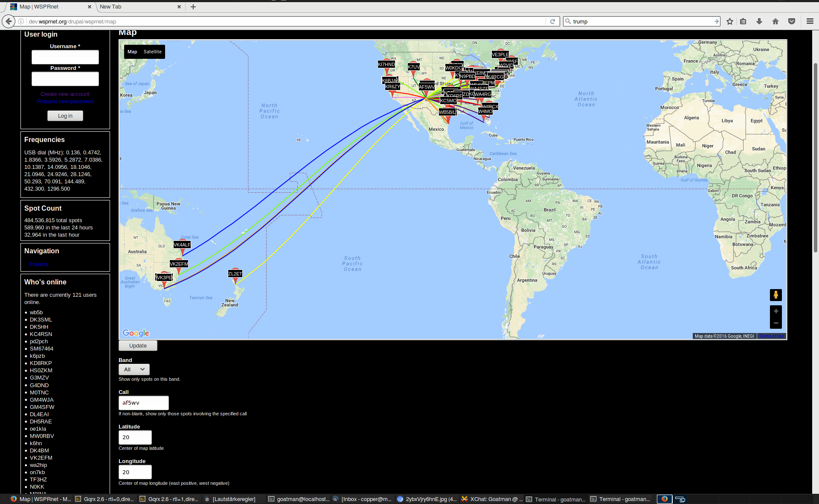Screen dimensions: 819x504
Task: Click user G4DND in online list
Action: coord(39,385)
